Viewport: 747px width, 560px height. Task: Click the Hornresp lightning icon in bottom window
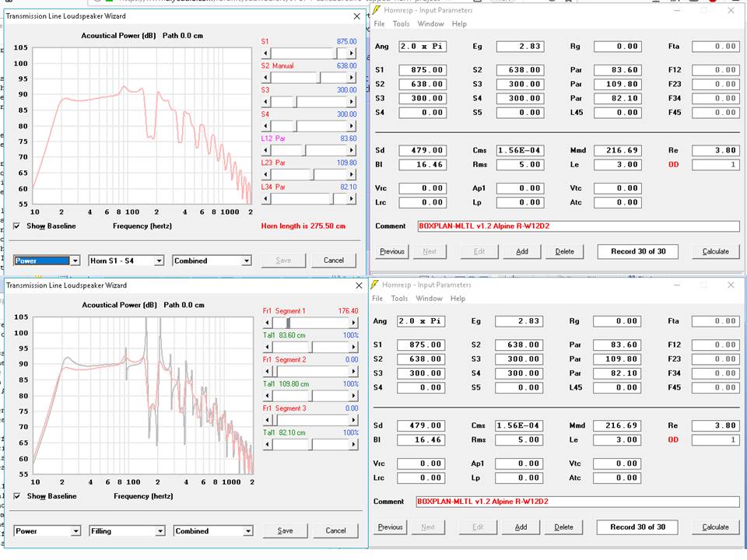[375, 285]
